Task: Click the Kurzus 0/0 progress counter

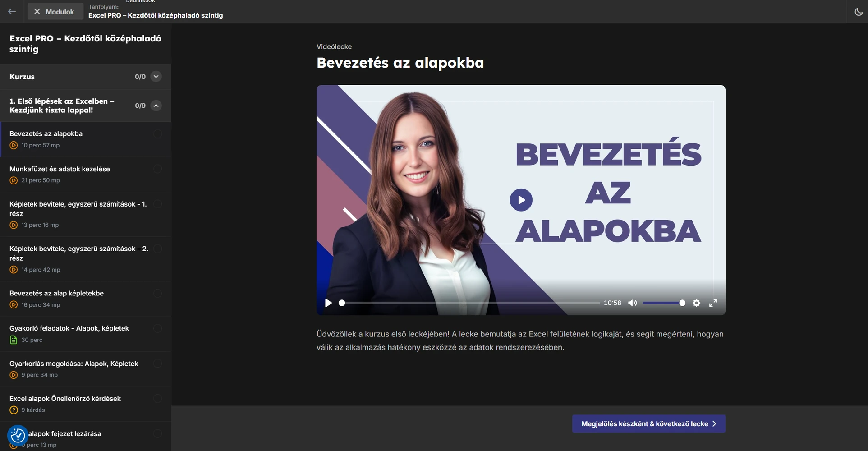Action: point(140,77)
